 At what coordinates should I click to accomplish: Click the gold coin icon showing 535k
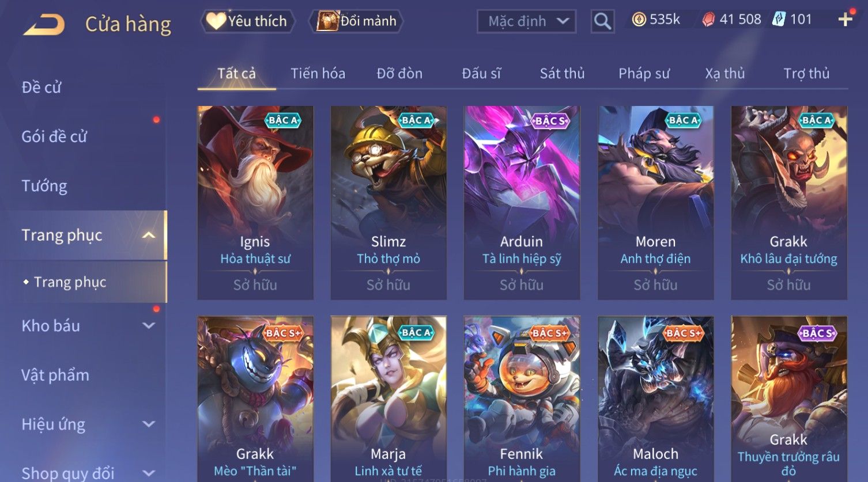pyautogui.click(x=639, y=20)
